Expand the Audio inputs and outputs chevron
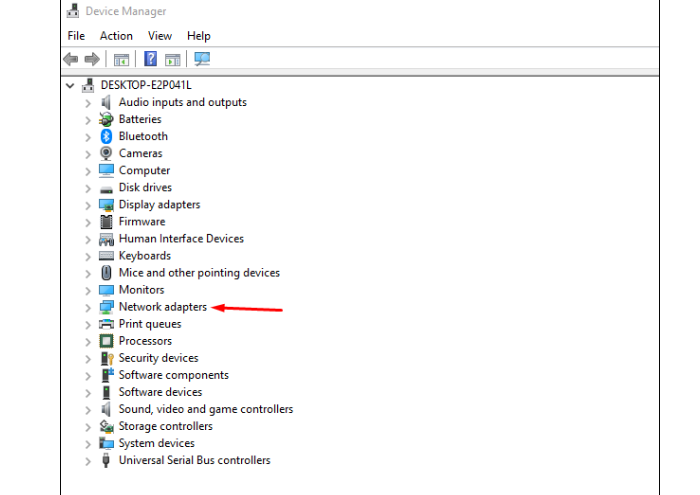 [x=88, y=103]
